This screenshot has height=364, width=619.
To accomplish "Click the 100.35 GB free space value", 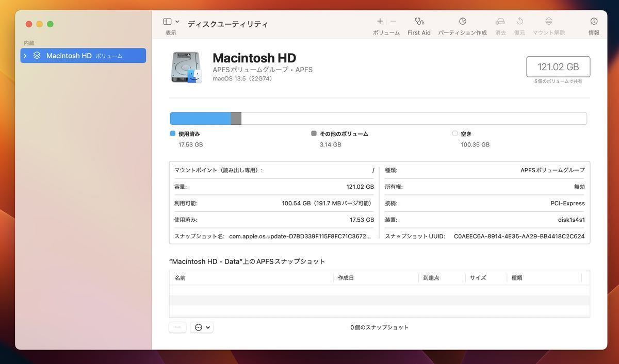I will [x=475, y=145].
